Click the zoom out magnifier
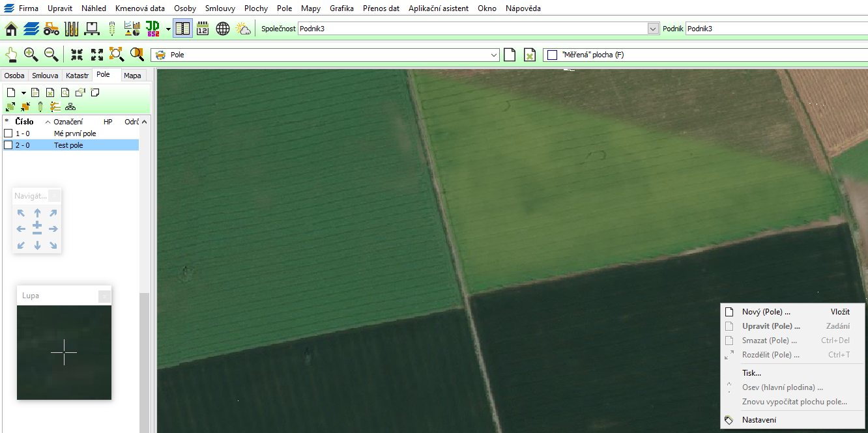The image size is (868, 433). pyautogui.click(x=51, y=55)
